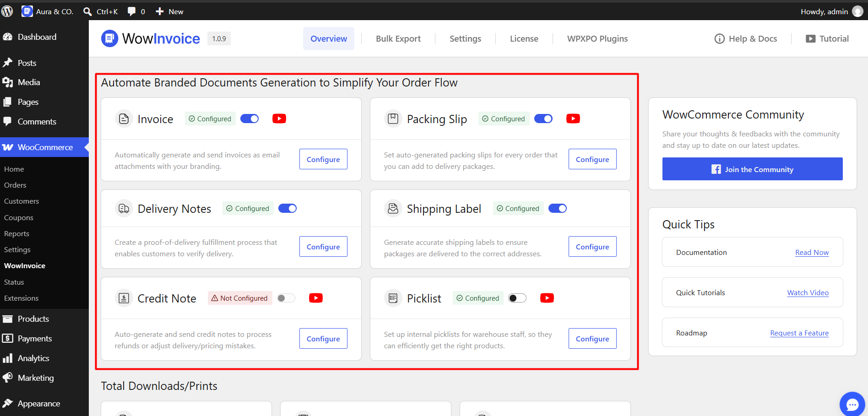The height and width of the screenshot is (416, 868).
Task: Open Comments in the sidebar
Action: [44, 122]
